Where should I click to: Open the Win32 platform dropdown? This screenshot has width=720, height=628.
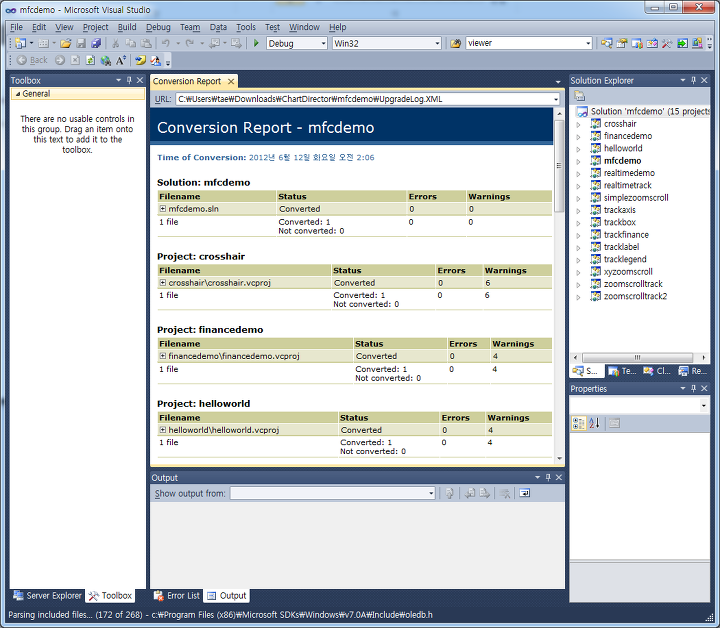[x=437, y=44]
